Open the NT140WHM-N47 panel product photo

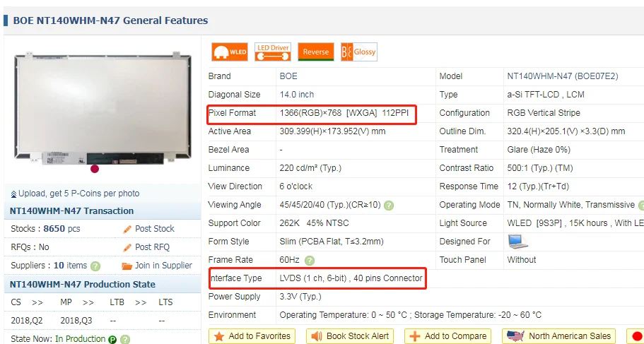[x=103, y=108]
